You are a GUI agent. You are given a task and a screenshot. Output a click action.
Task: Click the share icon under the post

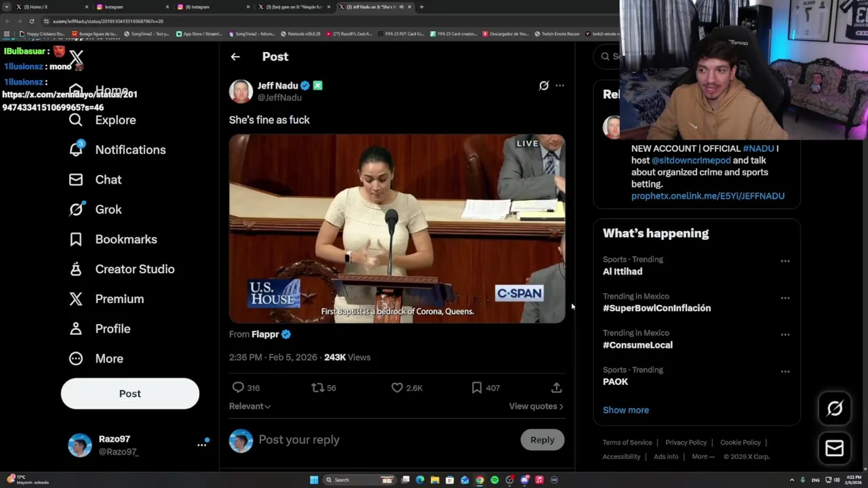tap(556, 388)
